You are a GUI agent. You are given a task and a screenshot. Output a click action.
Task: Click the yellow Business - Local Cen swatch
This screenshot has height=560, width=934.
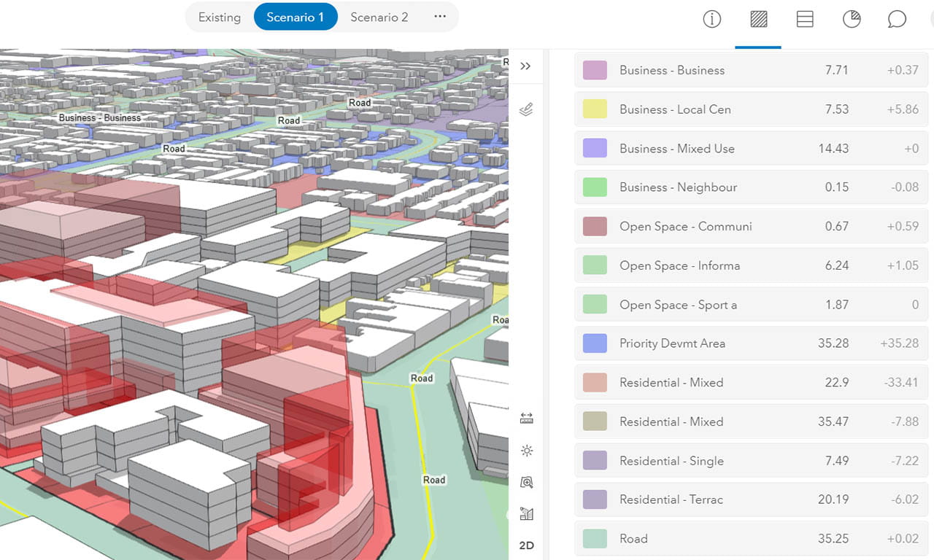595,109
